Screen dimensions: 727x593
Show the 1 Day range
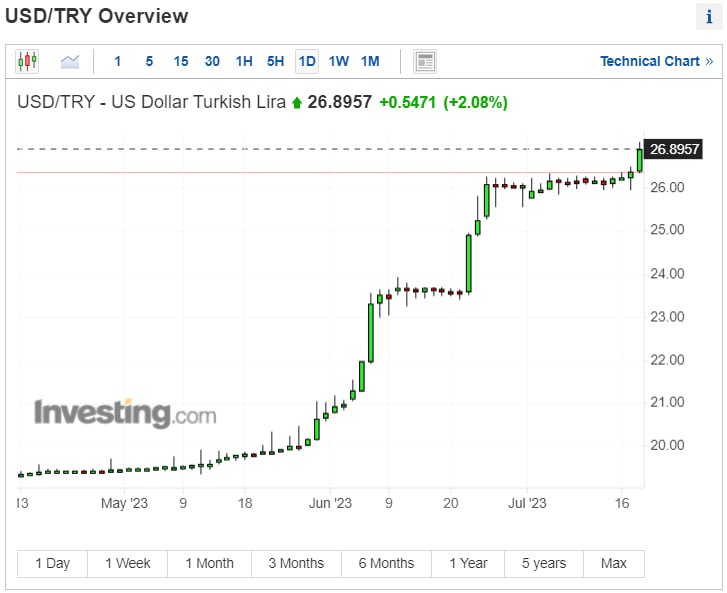[x=53, y=563]
